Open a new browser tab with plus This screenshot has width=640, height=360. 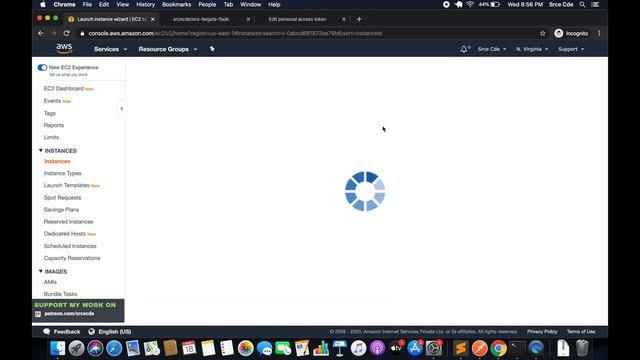coord(359,19)
